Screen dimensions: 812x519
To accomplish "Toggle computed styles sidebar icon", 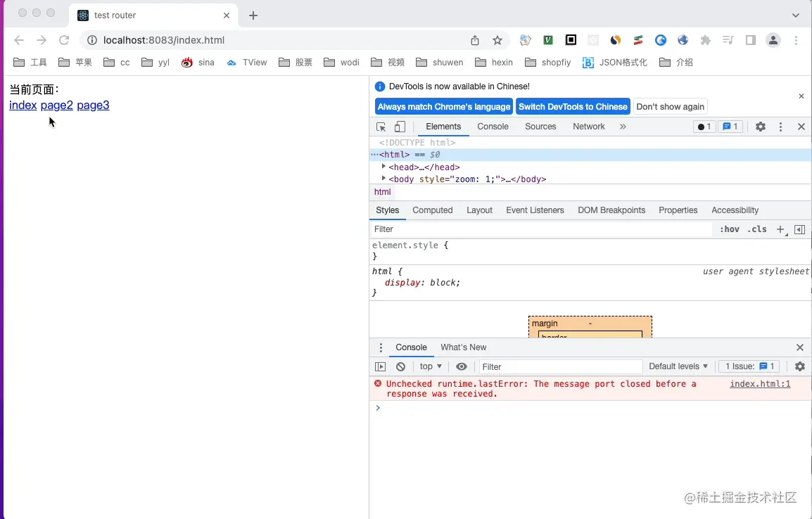I will click(799, 229).
